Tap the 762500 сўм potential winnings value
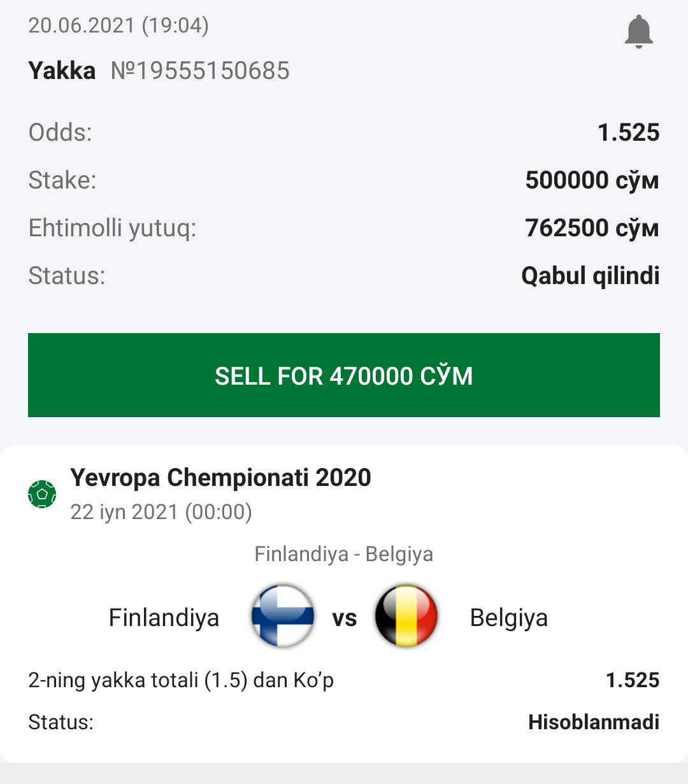This screenshot has height=784, width=688. [592, 228]
